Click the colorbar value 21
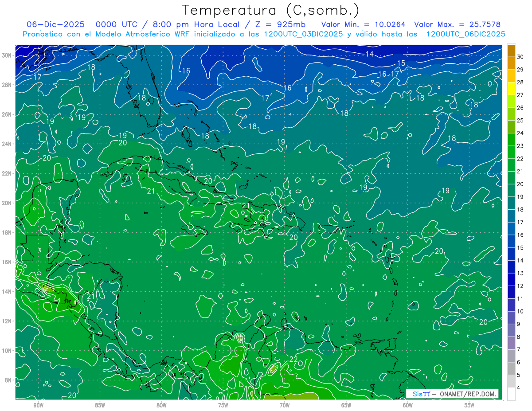Screen dimensions: 532x411 (x=520, y=171)
